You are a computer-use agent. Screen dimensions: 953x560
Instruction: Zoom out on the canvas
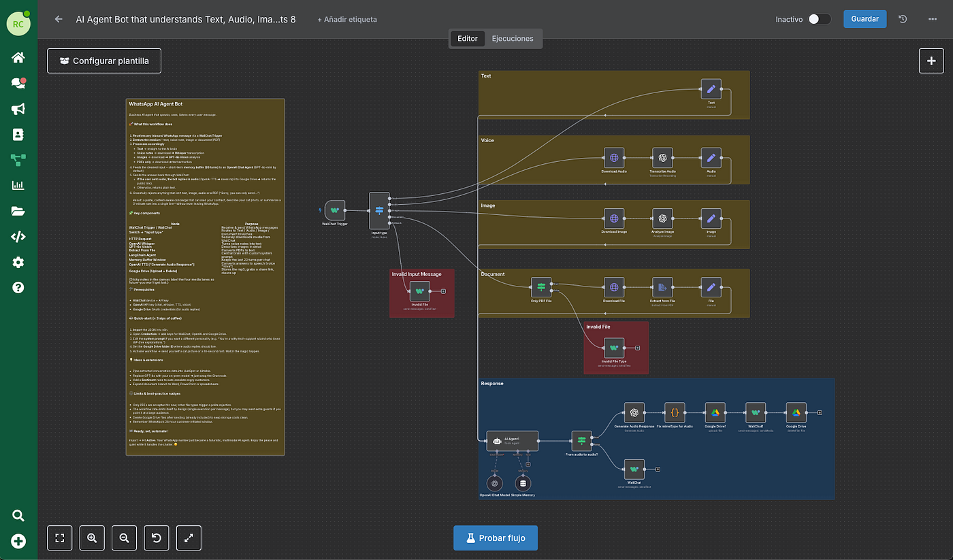click(124, 538)
